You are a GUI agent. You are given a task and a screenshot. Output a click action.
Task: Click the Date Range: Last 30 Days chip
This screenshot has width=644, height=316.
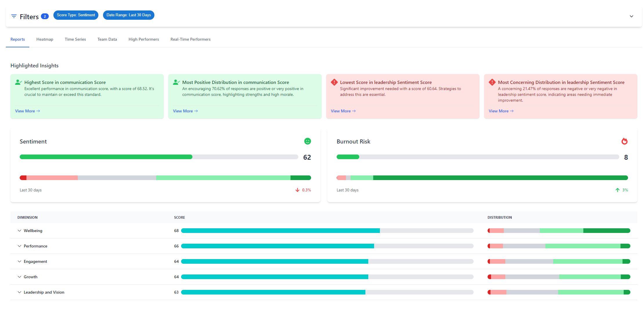pyautogui.click(x=129, y=15)
